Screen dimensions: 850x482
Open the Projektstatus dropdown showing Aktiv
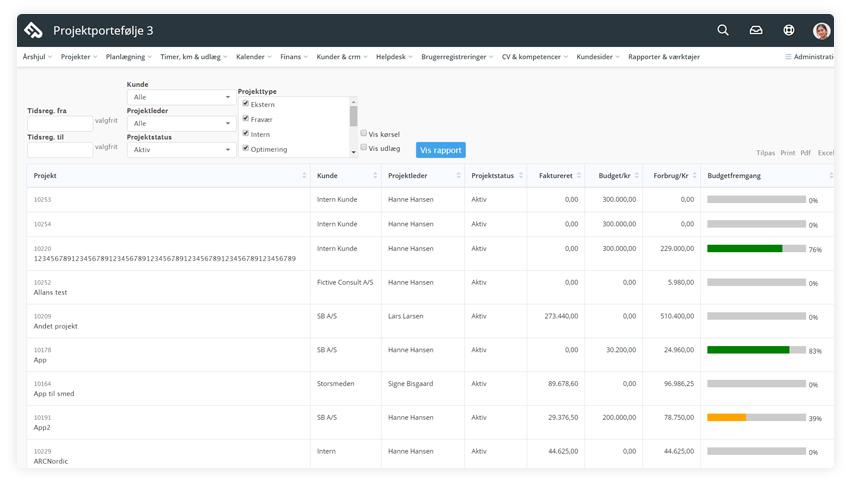182,150
